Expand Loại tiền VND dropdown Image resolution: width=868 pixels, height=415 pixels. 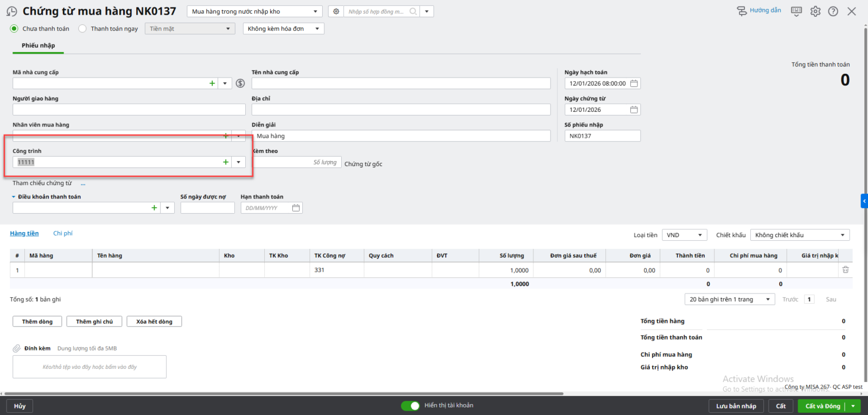tap(684, 235)
